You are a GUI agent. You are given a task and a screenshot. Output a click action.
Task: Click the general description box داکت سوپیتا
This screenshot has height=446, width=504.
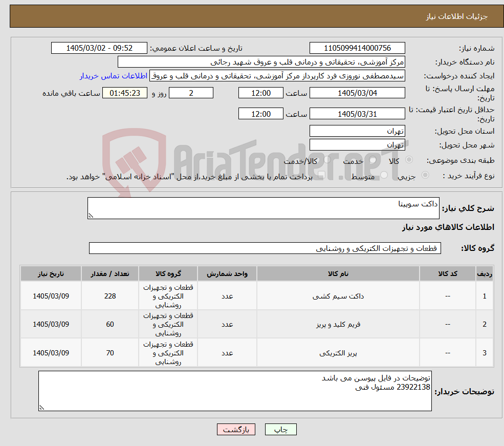point(263,208)
